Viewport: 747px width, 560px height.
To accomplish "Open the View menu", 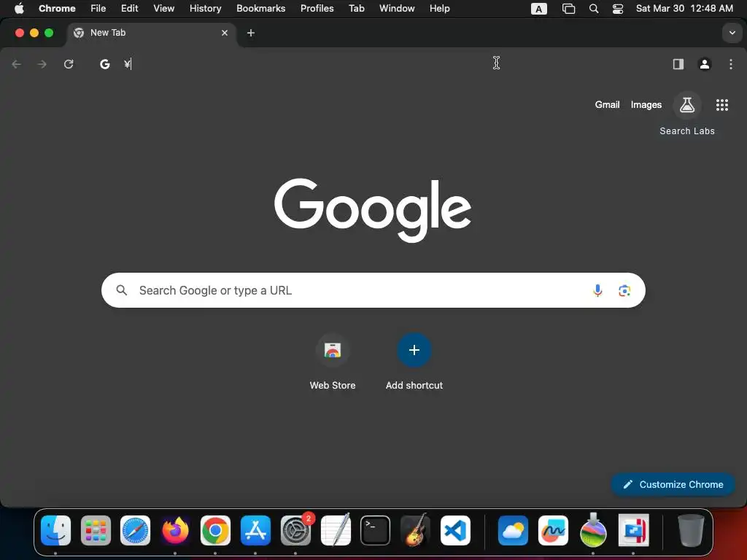I will click(x=164, y=9).
